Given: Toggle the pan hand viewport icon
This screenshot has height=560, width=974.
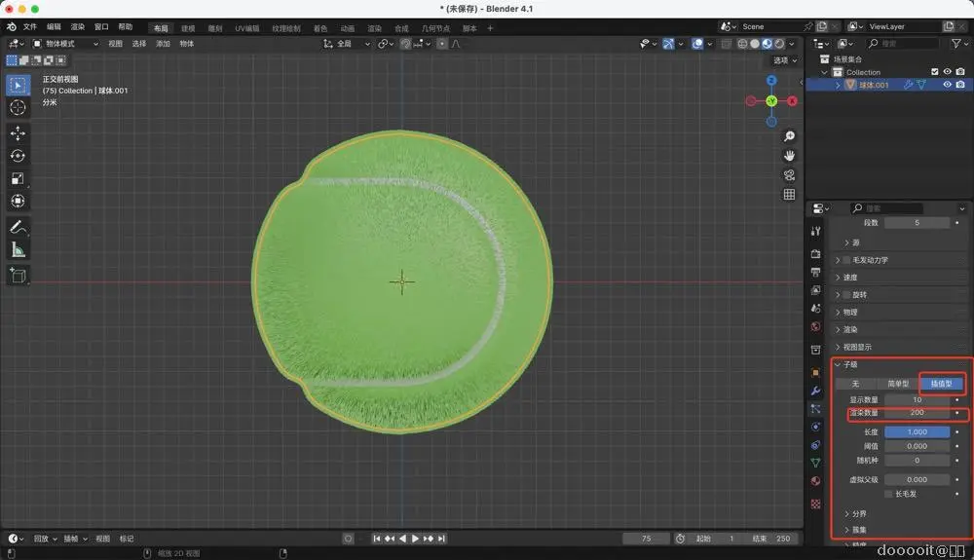Looking at the screenshot, I should click(789, 156).
